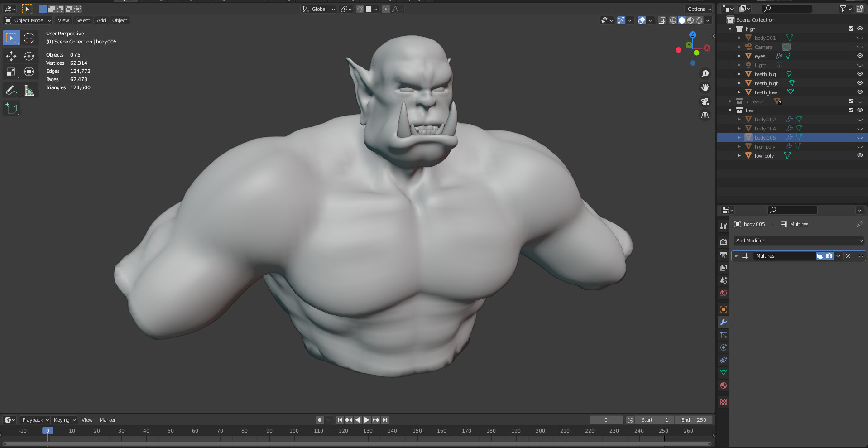Screen dimensions: 868x448
Task: Open Object properties tab
Action: click(724, 309)
